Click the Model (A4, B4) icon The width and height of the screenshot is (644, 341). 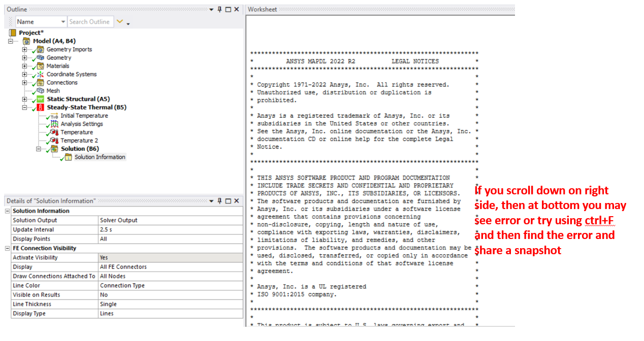pos(26,41)
